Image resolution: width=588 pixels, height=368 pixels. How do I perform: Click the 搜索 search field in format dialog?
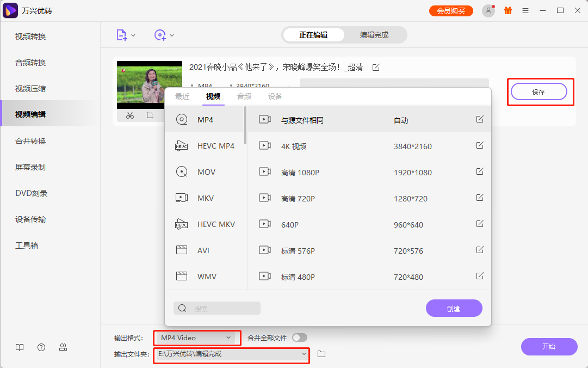[x=217, y=308]
